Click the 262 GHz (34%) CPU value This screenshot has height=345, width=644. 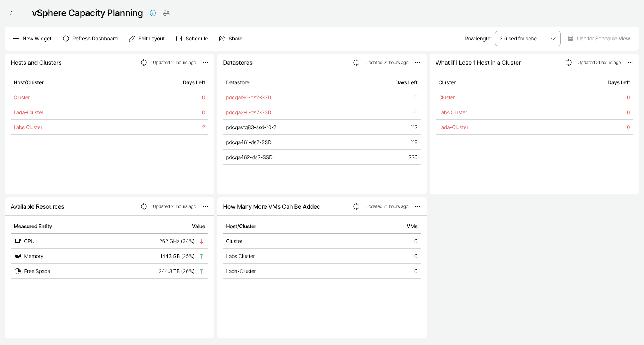pos(177,241)
